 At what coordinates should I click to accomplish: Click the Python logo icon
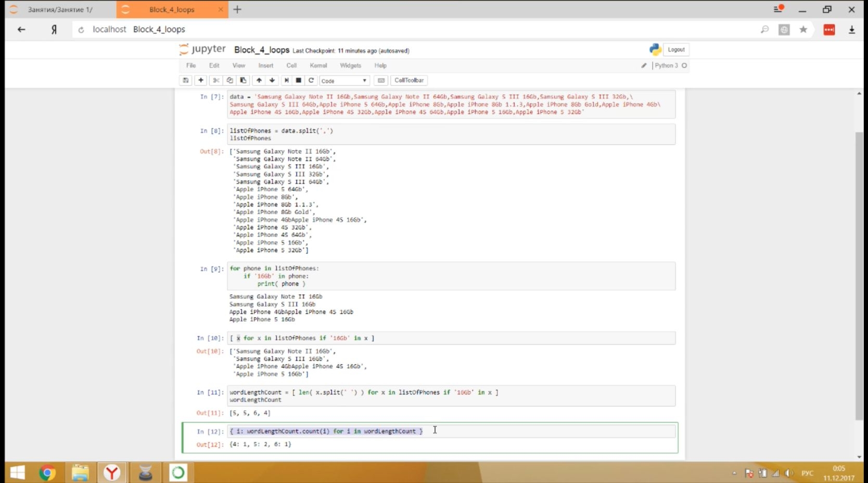pyautogui.click(x=655, y=49)
